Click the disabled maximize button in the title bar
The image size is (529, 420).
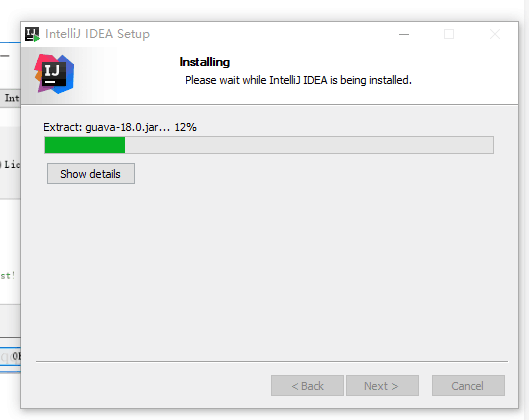coord(449,34)
